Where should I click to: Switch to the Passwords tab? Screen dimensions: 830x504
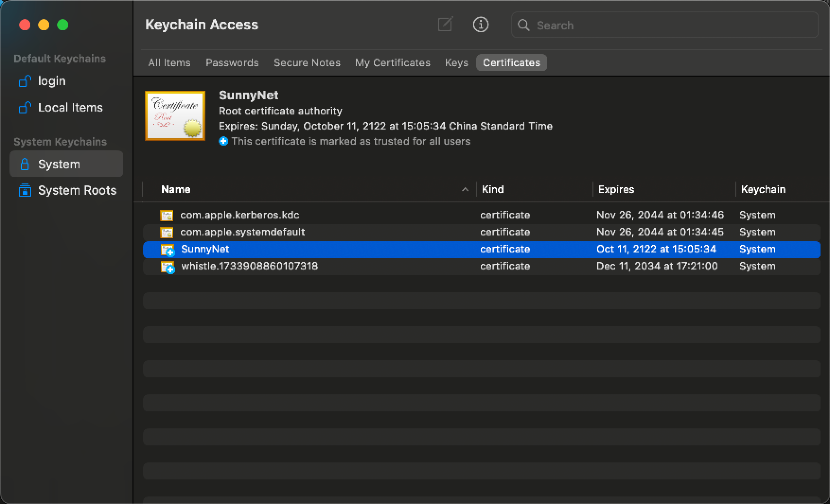coord(232,63)
